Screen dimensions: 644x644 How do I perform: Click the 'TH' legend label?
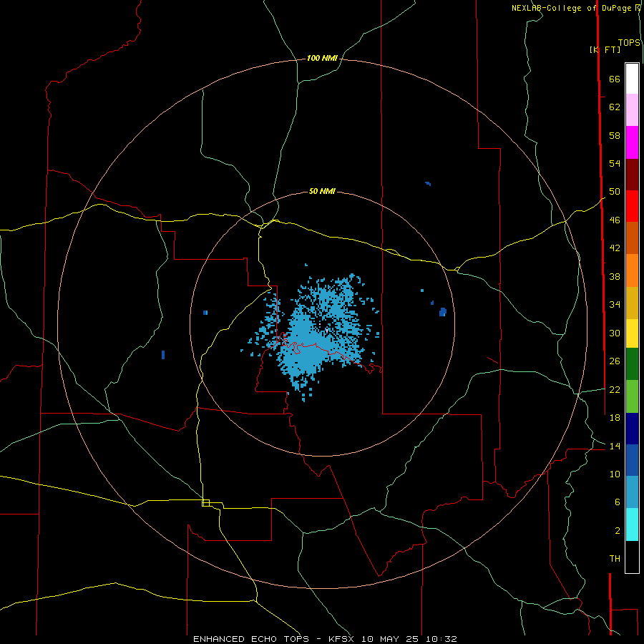(615, 559)
